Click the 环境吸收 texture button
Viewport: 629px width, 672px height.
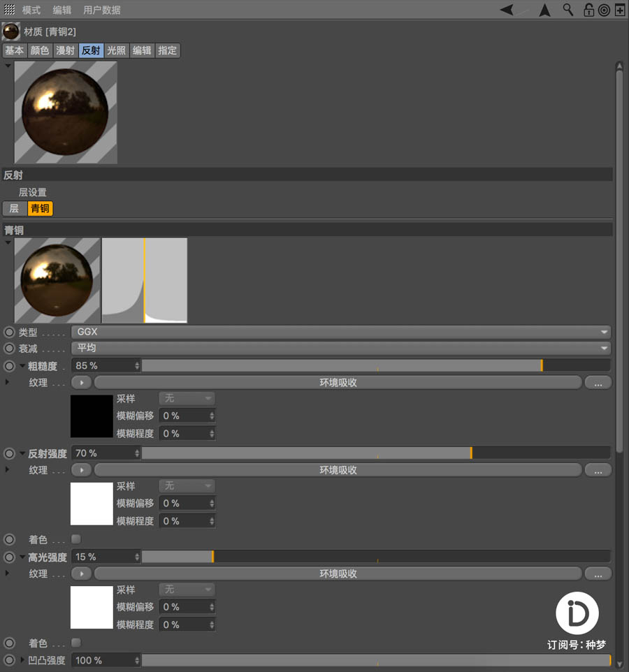338,382
